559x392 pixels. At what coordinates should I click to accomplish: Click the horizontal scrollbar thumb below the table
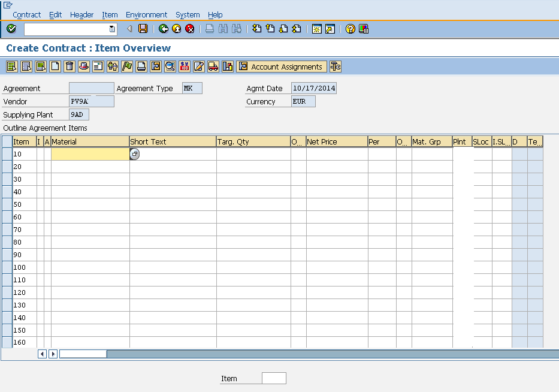click(x=83, y=354)
